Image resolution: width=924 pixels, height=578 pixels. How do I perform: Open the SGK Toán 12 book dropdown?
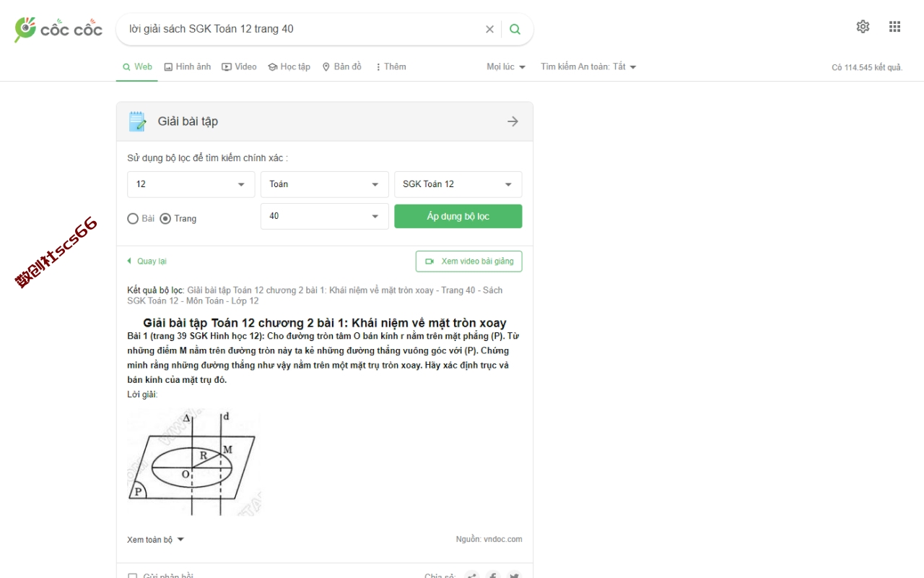[458, 184]
